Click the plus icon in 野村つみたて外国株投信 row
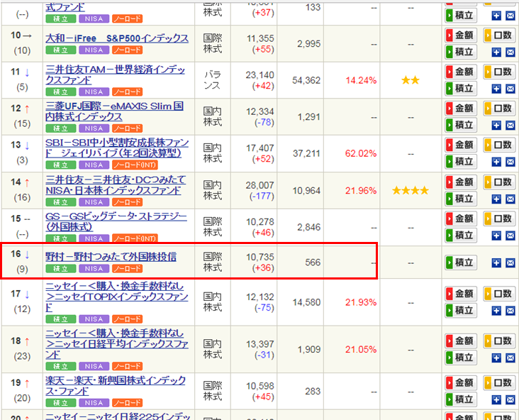Screen dimensions: 519x420 click(x=496, y=263)
